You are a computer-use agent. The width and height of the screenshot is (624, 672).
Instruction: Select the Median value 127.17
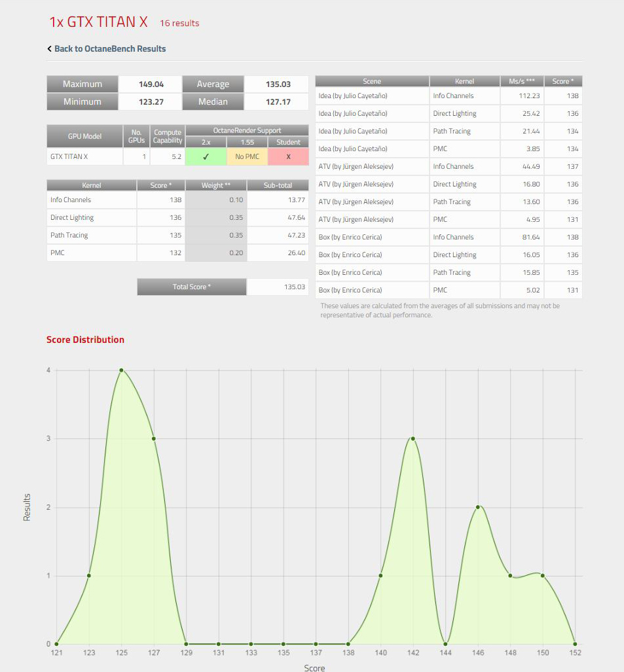point(278,102)
